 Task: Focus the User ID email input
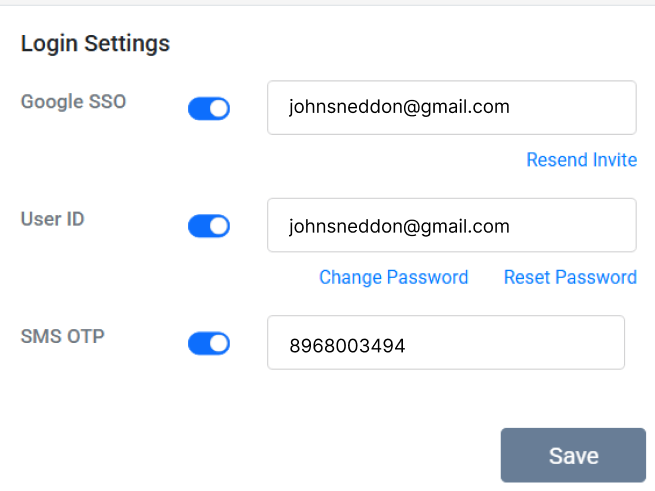pos(451,225)
